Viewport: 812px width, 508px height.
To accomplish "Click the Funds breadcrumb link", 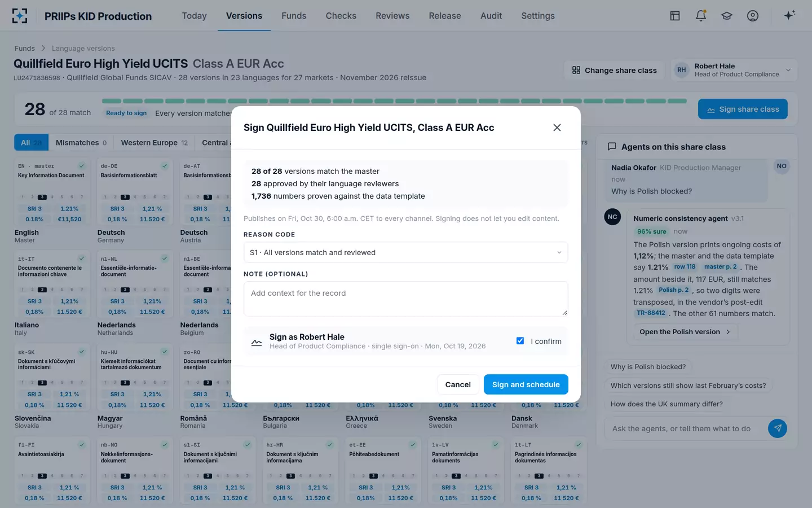I will (25, 49).
